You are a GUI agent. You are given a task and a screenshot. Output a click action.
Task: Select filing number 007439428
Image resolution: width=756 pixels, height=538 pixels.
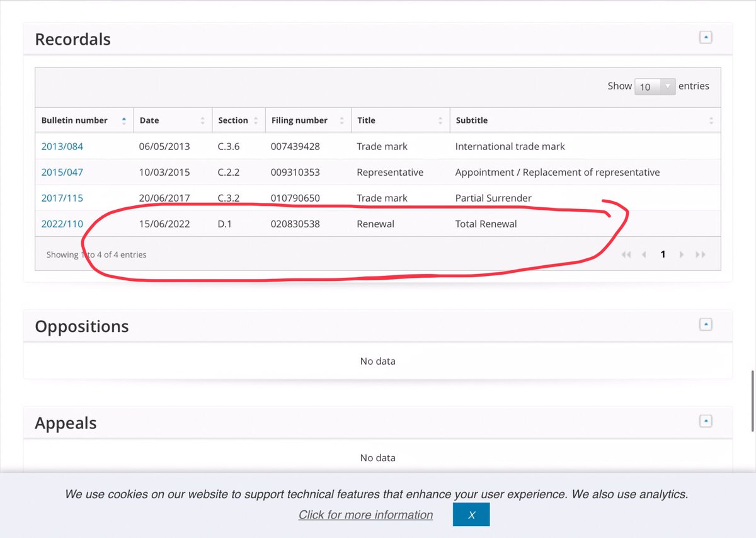[295, 146]
